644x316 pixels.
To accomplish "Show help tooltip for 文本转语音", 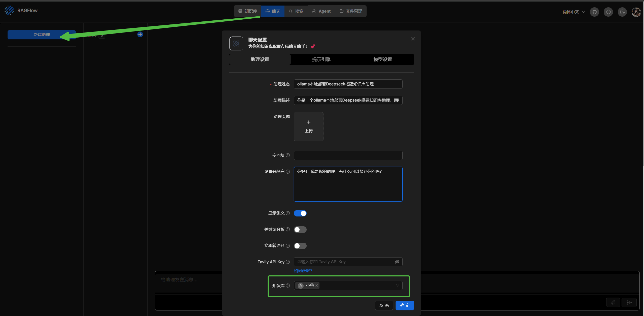I will pyautogui.click(x=288, y=246).
